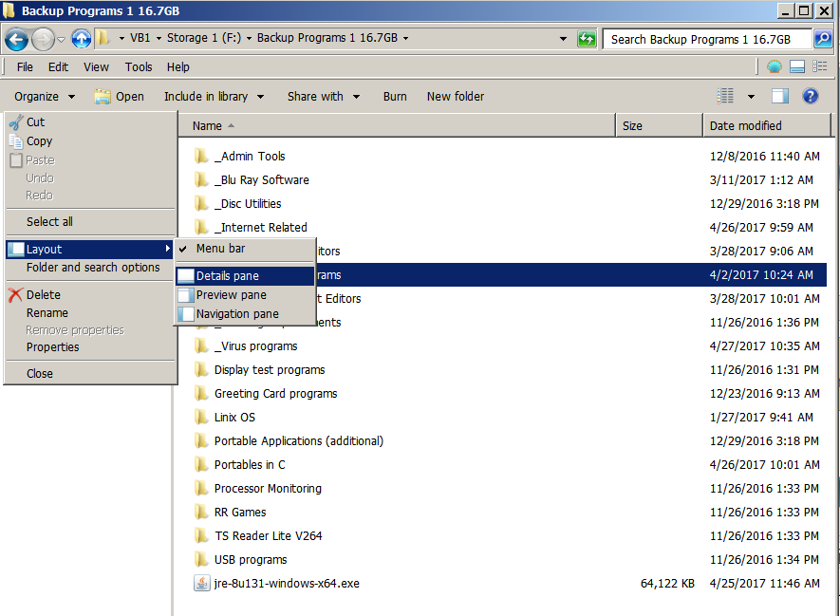Expand the Include in library dropdown
The height and width of the screenshot is (616, 840).
click(214, 96)
